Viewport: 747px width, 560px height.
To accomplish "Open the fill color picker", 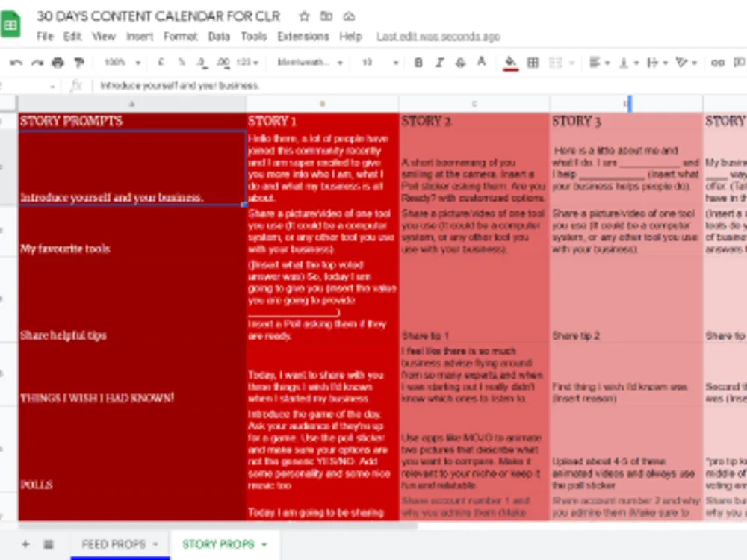I will [x=510, y=63].
